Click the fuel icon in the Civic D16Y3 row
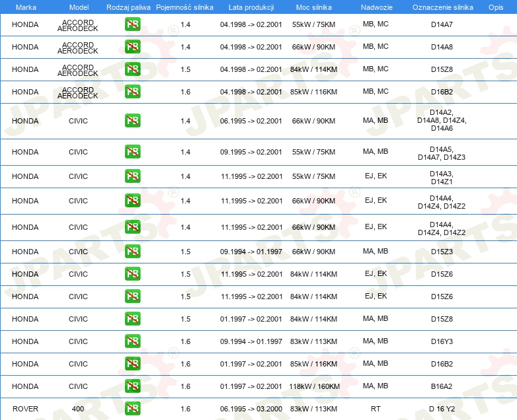This screenshot has height=420, width=517. point(132,341)
